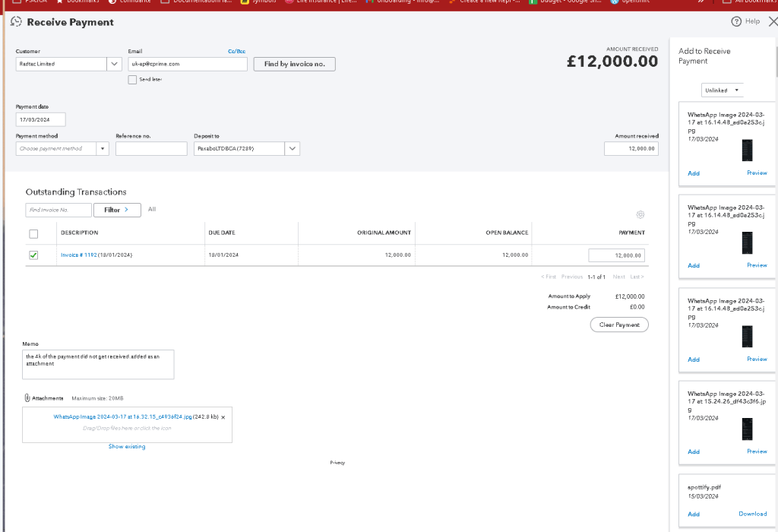Open table settings gear icon
778x532 pixels.
pyautogui.click(x=640, y=214)
